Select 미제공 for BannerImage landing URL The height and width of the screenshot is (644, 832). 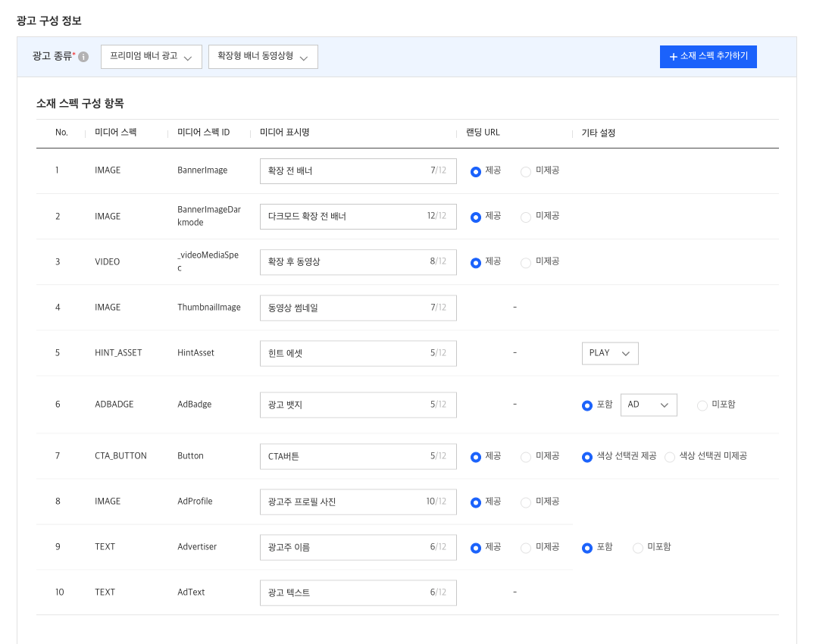coord(526,172)
